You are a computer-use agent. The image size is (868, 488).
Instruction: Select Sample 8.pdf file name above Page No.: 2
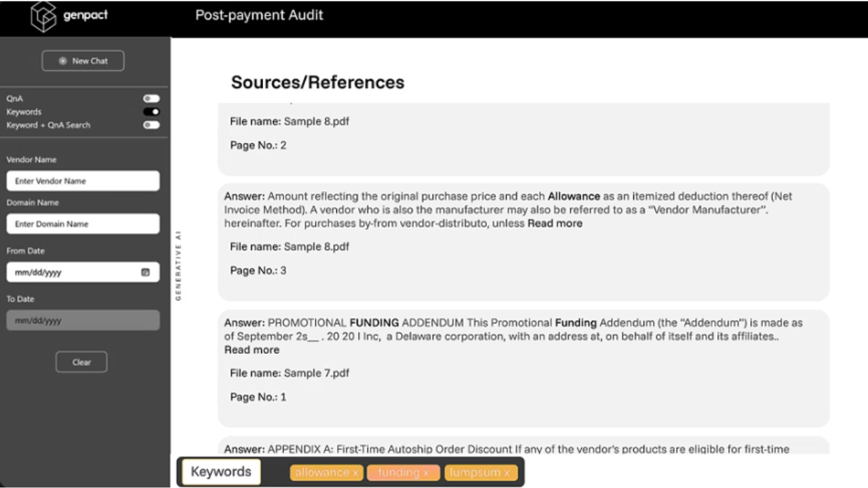coord(317,121)
